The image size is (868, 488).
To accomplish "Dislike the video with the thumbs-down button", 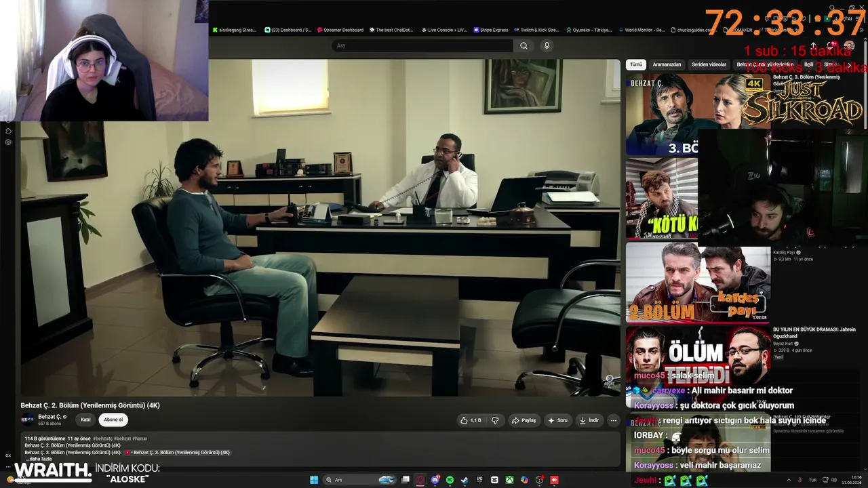I will 495,420.
